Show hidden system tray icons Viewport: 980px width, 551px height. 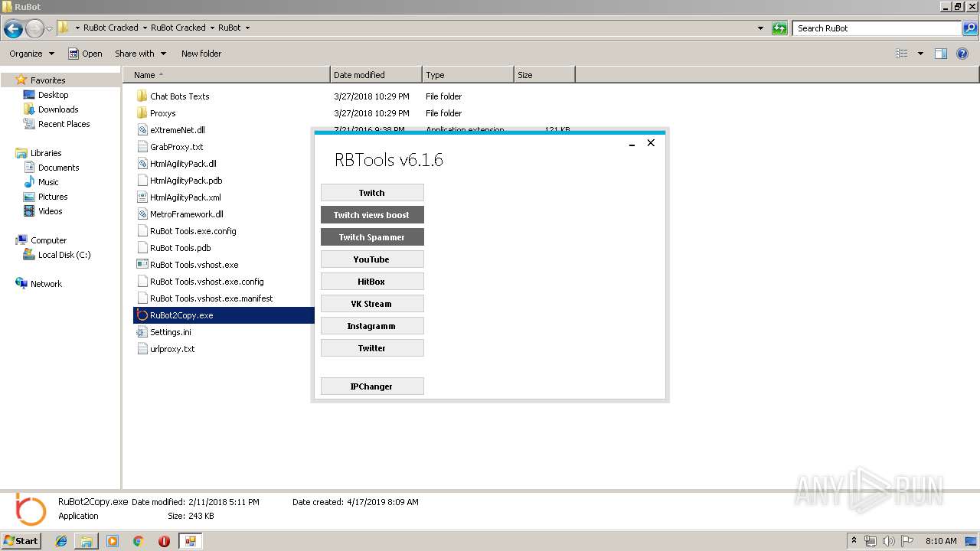pyautogui.click(x=854, y=541)
